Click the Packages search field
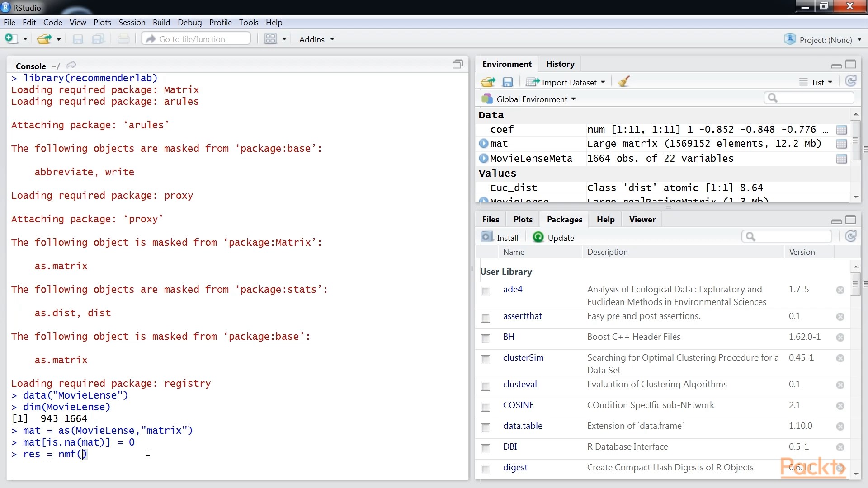 tap(787, 236)
